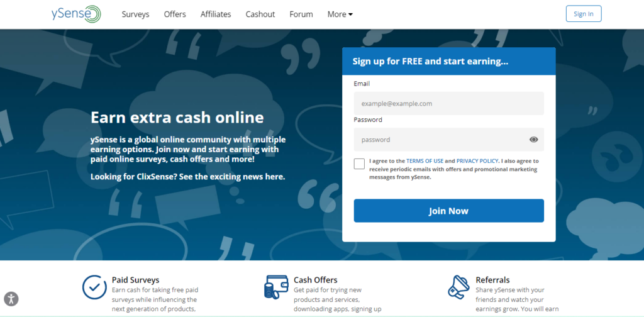Navigate to Cashout
Viewport: 644px width, 317px height.
(260, 14)
